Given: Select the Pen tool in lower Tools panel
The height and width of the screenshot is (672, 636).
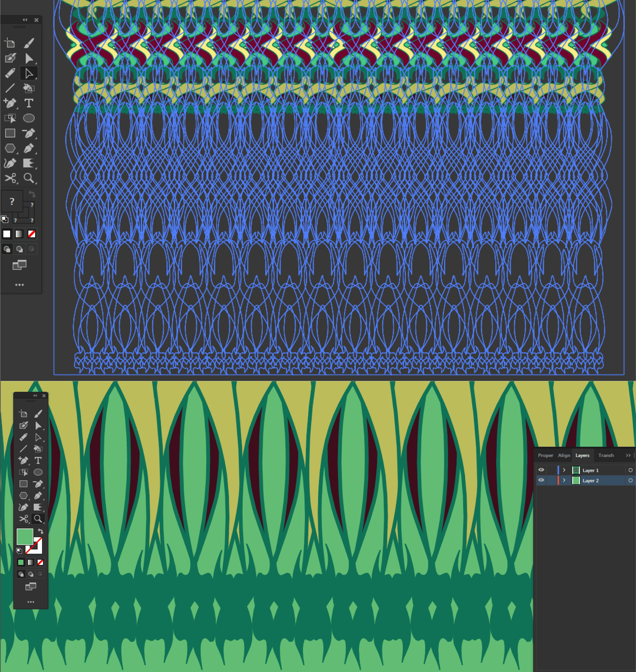Looking at the screenshot, I should (x=38, y=495).
